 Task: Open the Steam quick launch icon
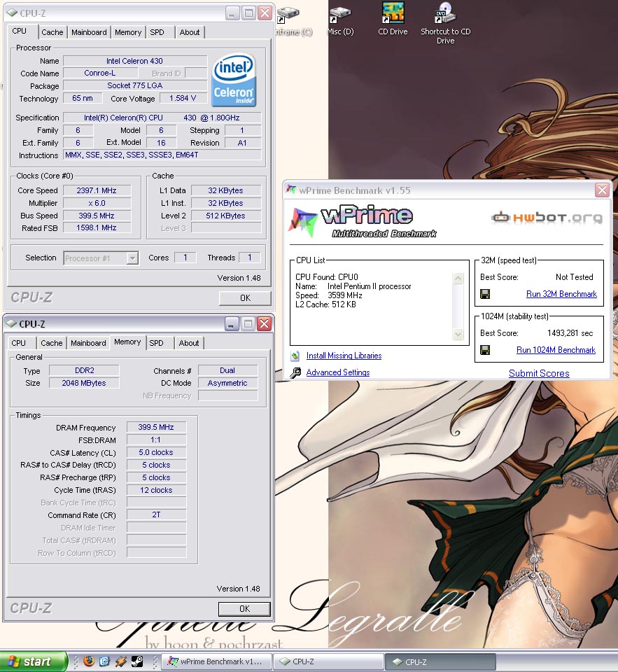[137, 661]
